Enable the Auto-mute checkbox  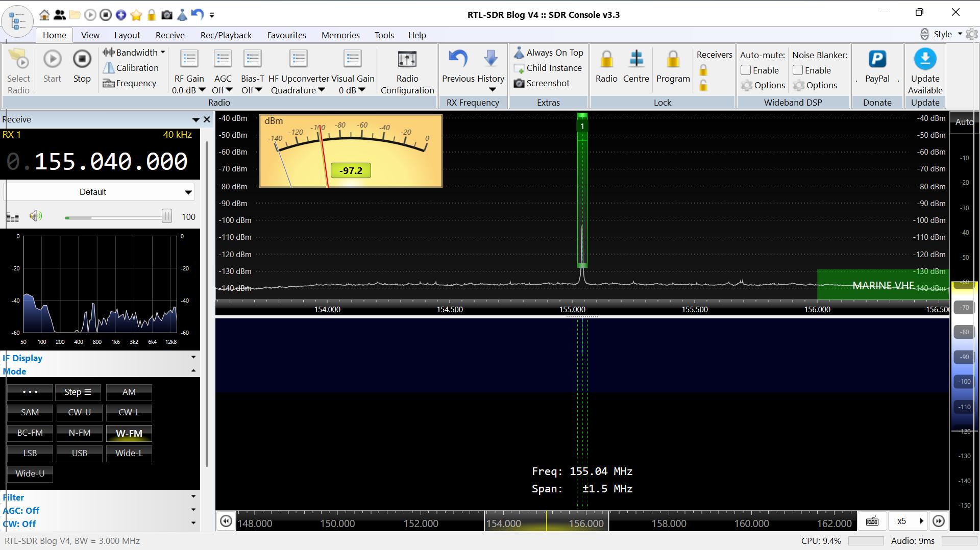point(746,70)
